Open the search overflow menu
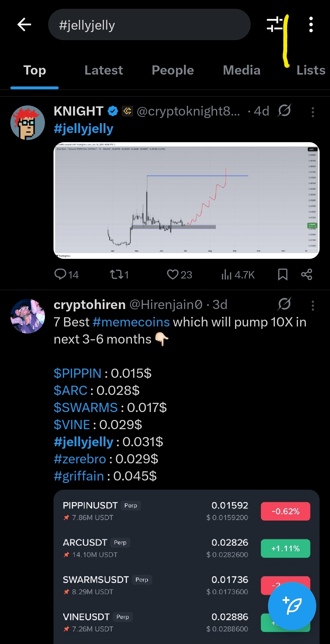330x644 pixels. 311,24
